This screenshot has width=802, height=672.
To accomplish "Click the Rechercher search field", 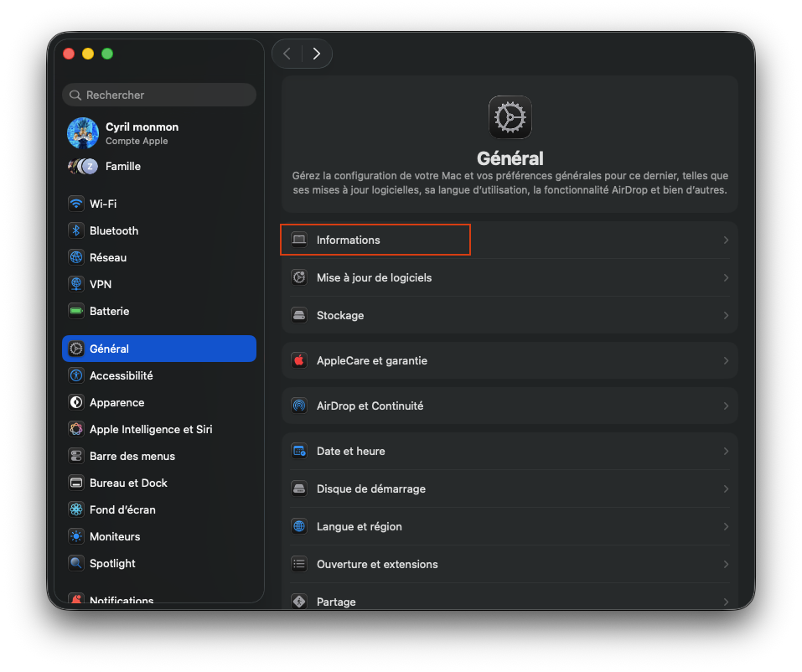I will pos(159,96).
